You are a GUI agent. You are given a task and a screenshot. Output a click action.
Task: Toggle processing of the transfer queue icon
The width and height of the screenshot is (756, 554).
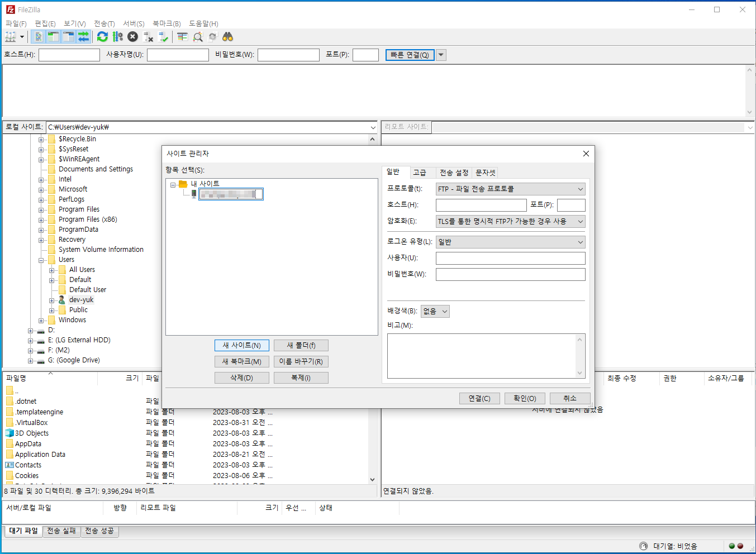pyautogui.click(x=117, y=37)
